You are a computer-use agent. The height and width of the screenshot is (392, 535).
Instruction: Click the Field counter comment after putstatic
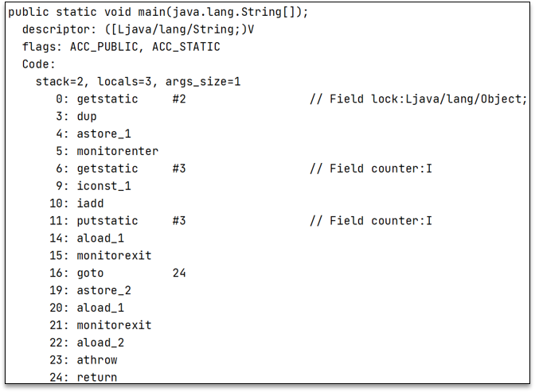point(371,220)
